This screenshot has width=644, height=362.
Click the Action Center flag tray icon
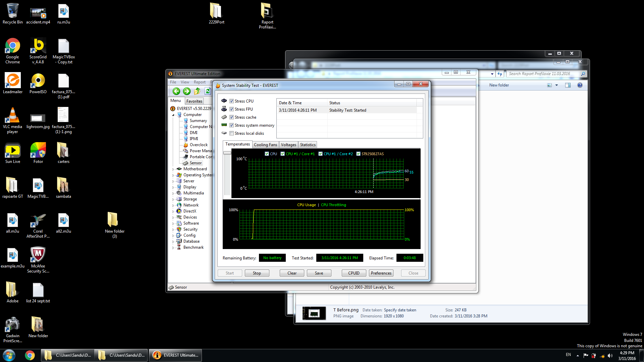point(586,356)
